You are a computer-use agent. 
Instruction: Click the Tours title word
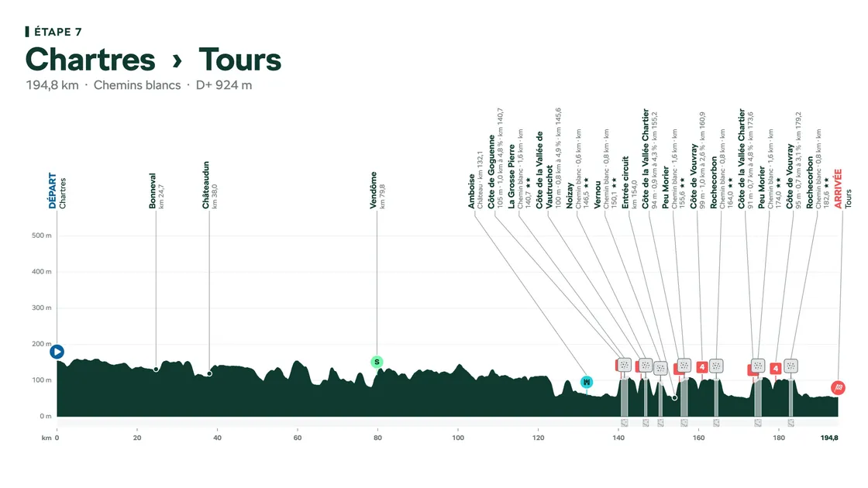click(239, 59)
